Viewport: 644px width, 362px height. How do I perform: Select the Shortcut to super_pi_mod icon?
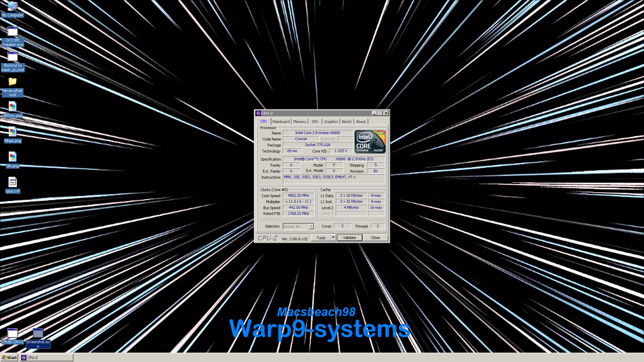point(12,62)
